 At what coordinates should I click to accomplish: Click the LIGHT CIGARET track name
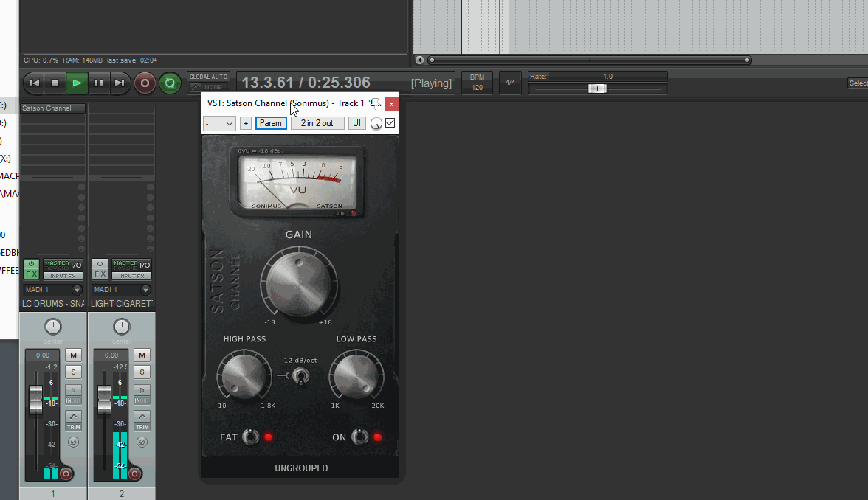[122, 304]
